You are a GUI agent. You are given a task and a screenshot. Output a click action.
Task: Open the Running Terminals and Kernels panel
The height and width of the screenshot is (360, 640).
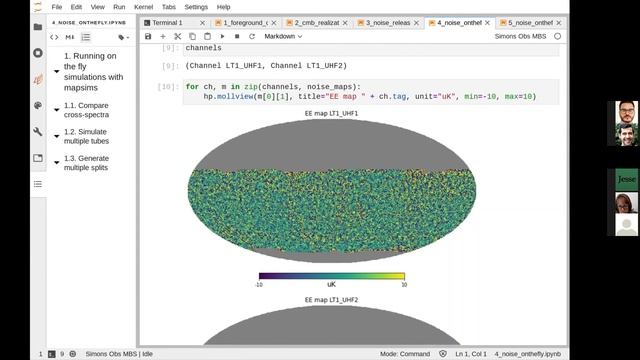coord(38,53)
